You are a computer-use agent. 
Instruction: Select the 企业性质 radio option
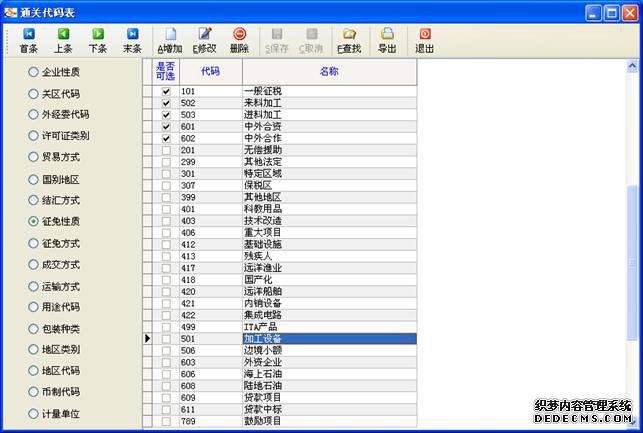point(34,72)
